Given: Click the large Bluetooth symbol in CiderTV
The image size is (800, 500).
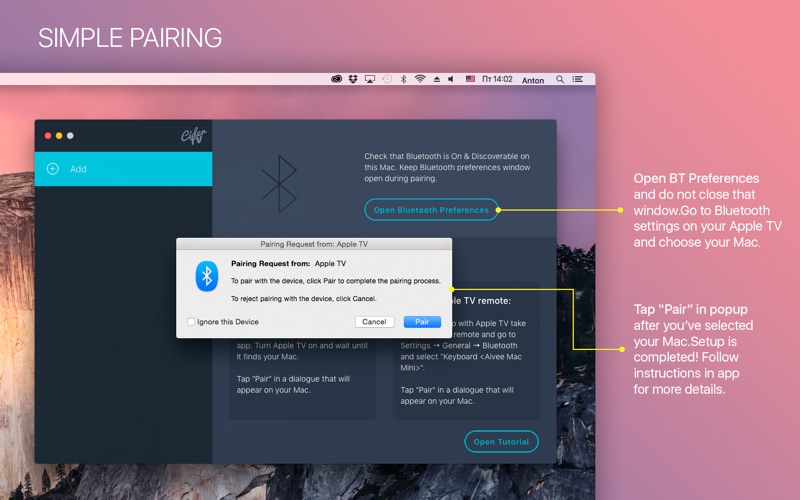Looking at the screenshot, I should pos(280,184).
